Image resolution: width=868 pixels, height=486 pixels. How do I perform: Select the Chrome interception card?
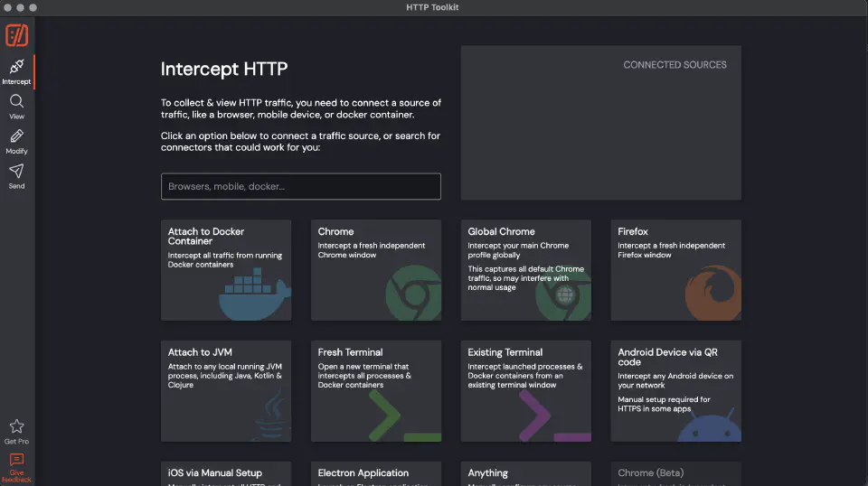(x=376, y=270)
